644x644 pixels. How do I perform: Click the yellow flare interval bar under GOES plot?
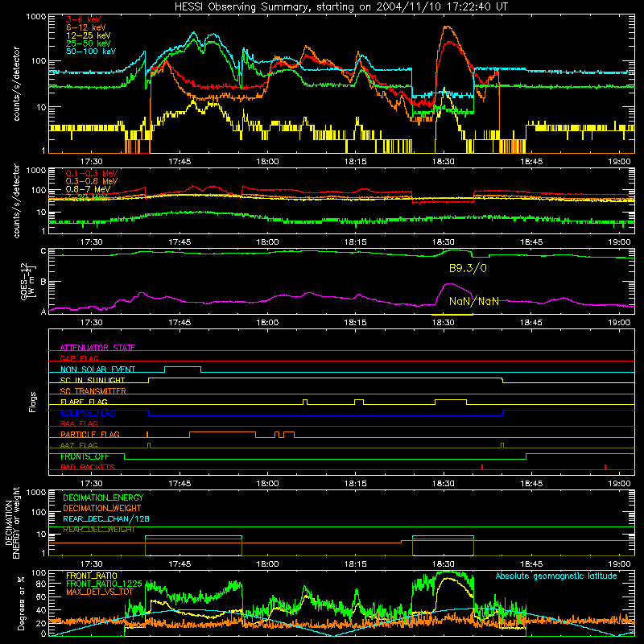452,315
